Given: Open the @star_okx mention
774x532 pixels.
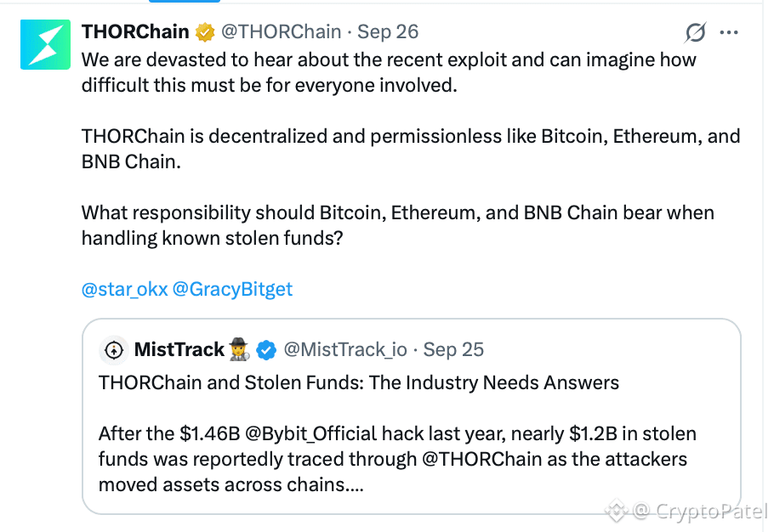Looking at the screenshot, I should (x=124, y=289).
